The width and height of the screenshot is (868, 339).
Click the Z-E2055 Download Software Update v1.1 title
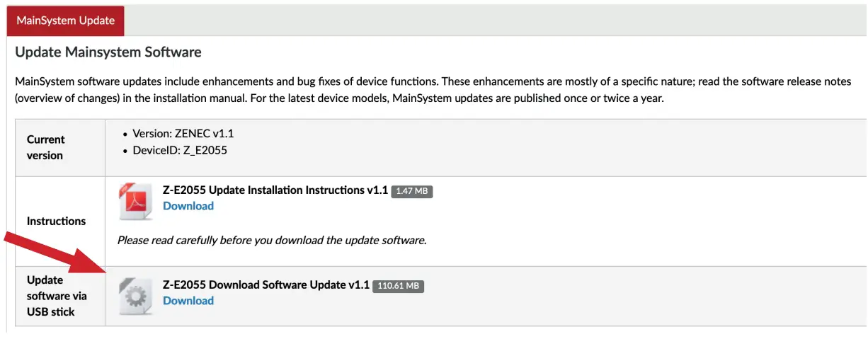click(x=266, y=285)
